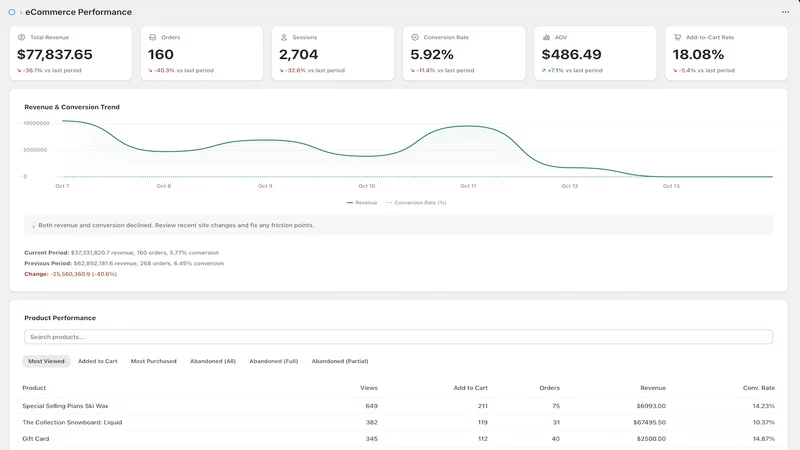
Task: Click the Total Revenue dollar icon
Action: click(x=21, y=37)
